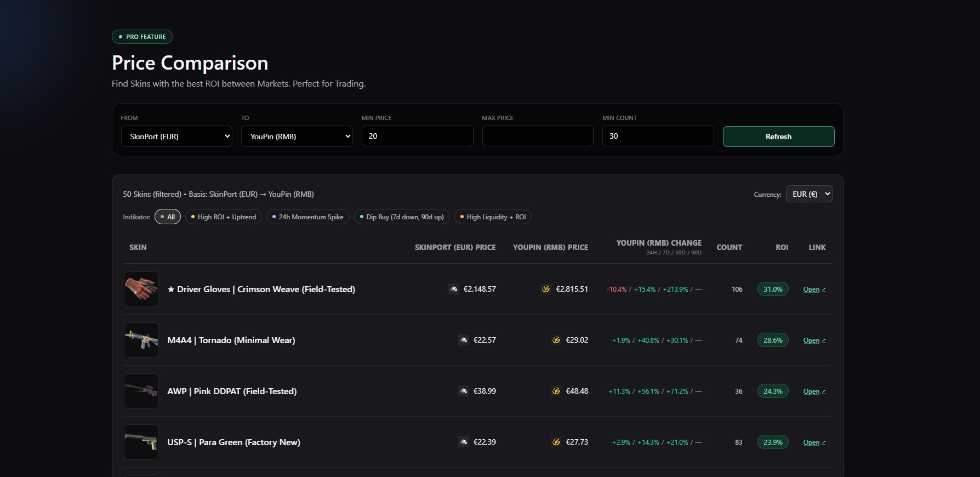Open the Currency EUR selector
This screenshot has width=980, height=477.
(x=808, y=194)
